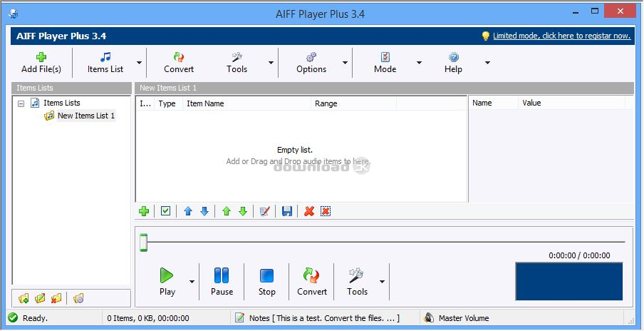644x331 pixels.
Task: Click the list settings folder gear icon
Action: (78, 298)
